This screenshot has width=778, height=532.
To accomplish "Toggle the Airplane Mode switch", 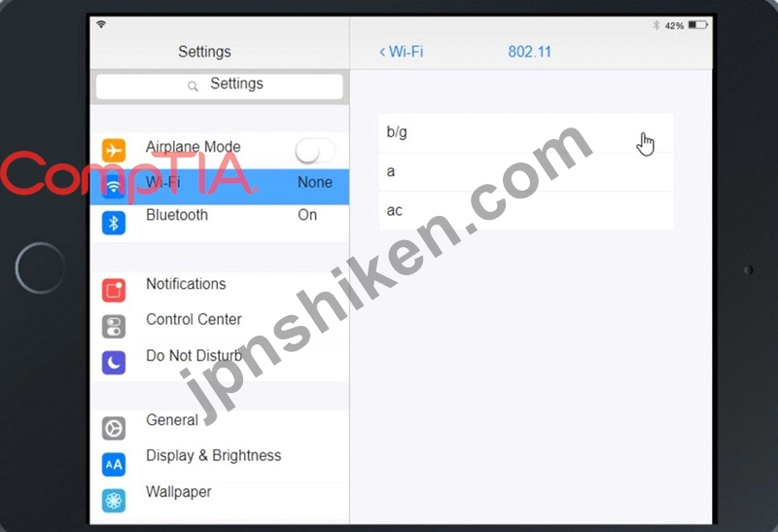I will 315,151.
